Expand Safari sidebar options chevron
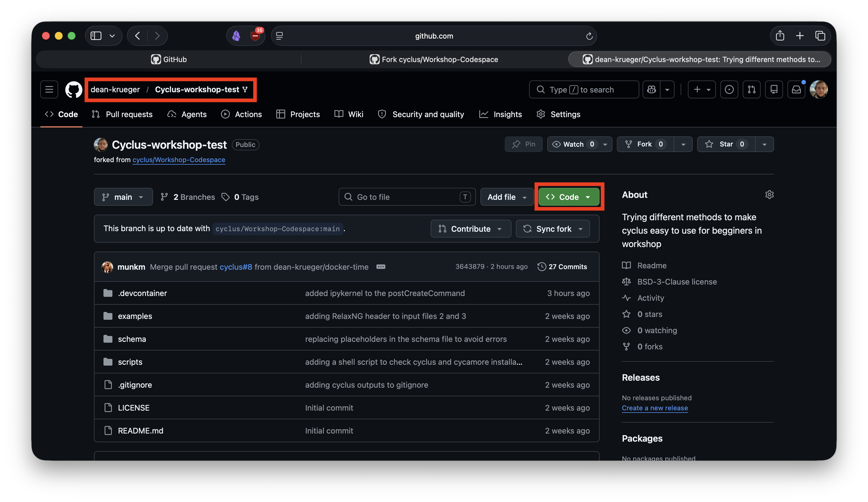868x502 pixels. pos(112,36)
